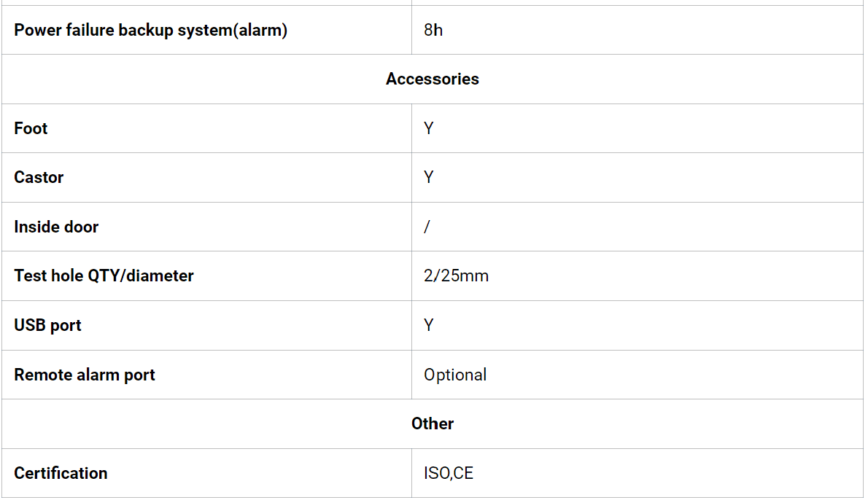Click the Test hole QTY/diameter label
This screenshot has width=868, height=500.
tap(104, 276)
